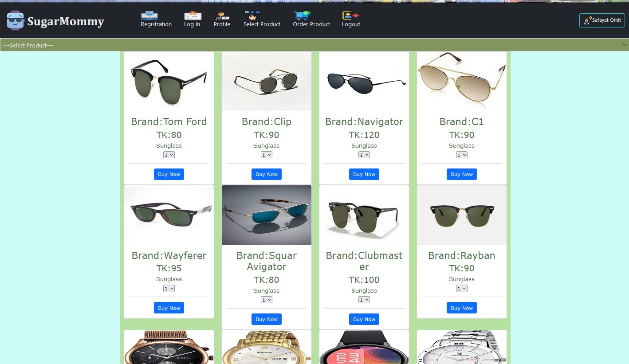Click the SugarMommy robot logo icon
The height and width of the screenshot is (364, 629).
click(x=15, y=21)
